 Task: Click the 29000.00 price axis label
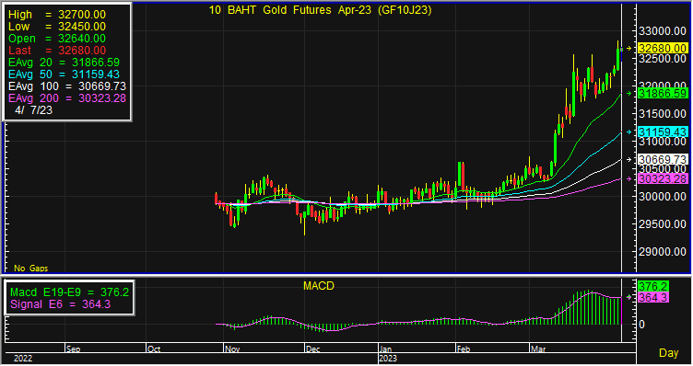click(663, 252)
